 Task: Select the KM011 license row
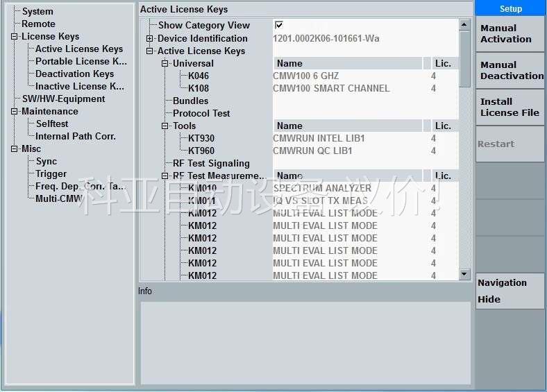coord(201,201)
